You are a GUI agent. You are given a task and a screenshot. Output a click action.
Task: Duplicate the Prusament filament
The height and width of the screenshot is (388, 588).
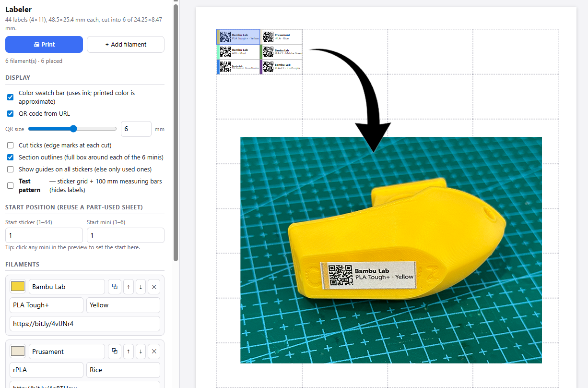click(x=114, y=352)
